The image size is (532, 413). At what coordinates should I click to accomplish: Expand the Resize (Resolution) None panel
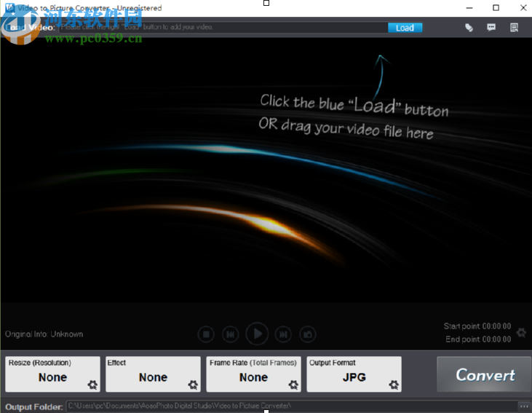[x=52, y=374]
